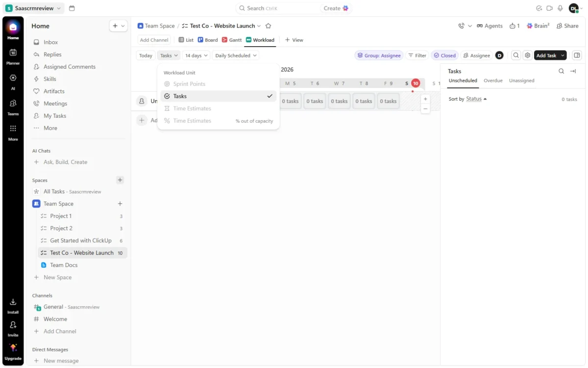
Task: Open the Saascrmreview workspace dropdown
Action: (34, 8)
